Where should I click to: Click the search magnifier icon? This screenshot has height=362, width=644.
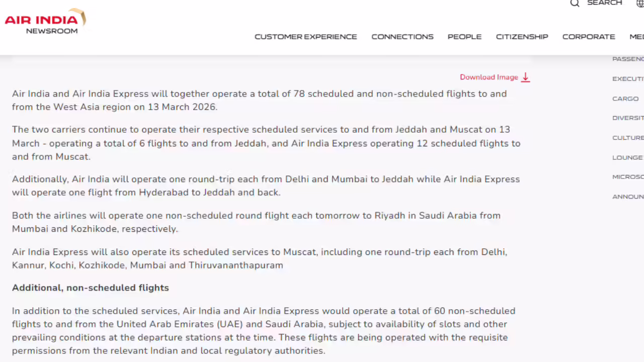coord(575,4)
